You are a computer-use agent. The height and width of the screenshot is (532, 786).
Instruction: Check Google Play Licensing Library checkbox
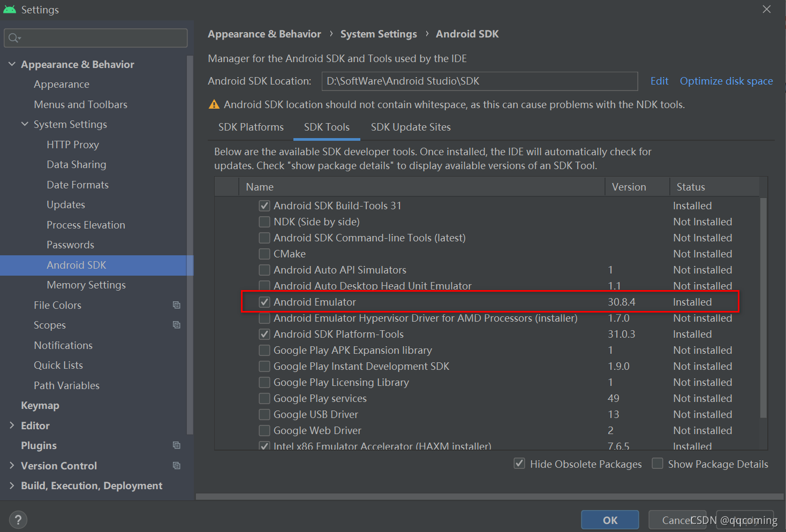click(x=264, y=382)
